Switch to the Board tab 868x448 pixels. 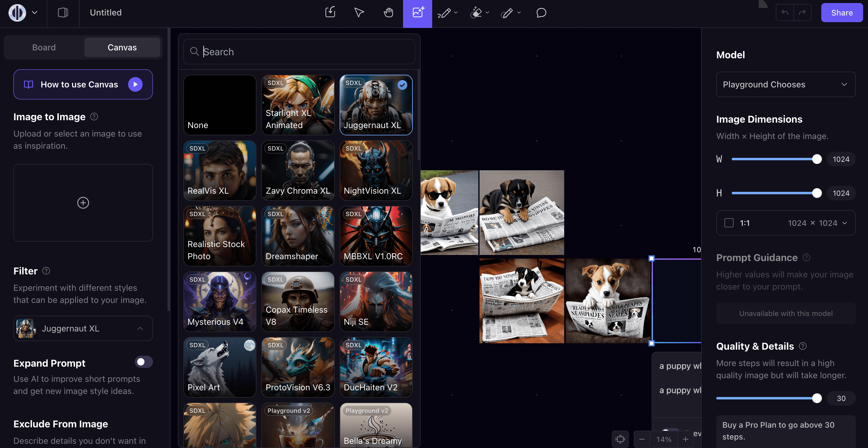[x=44, y=48]
